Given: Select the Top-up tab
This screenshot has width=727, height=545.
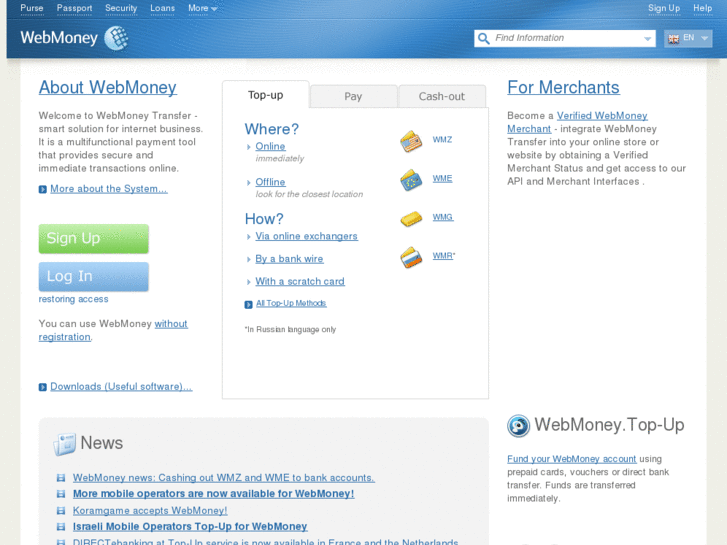Looking at the screenshot, I should pos(266,95).
